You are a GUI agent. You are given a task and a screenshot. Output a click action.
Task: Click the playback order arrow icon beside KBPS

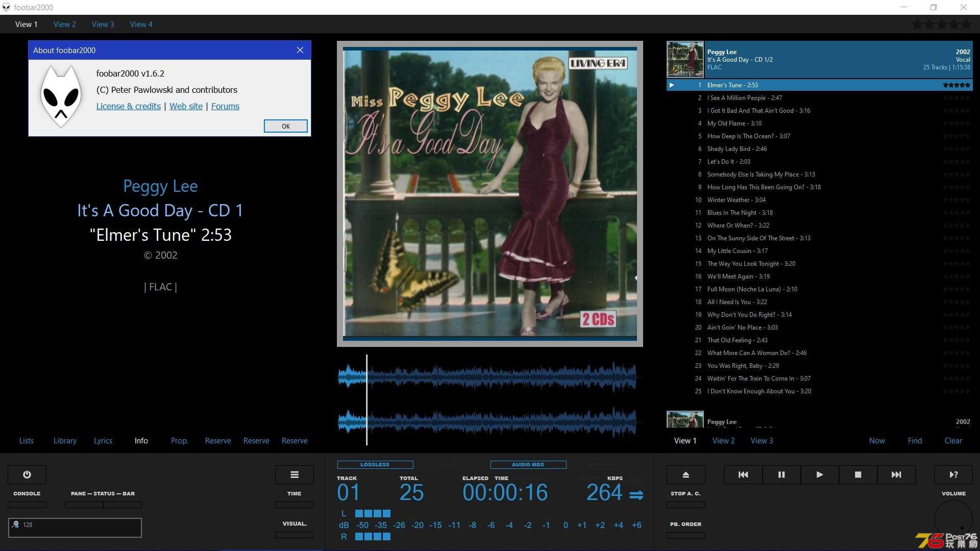pos(636,495)
